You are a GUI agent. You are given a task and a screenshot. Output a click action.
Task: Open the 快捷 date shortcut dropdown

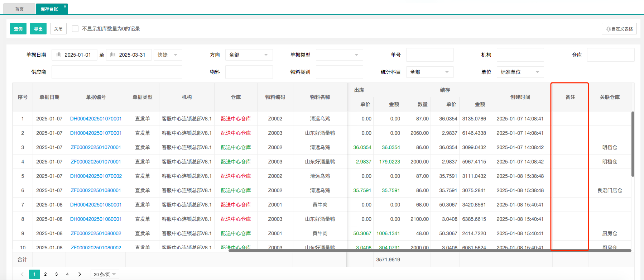pos(168,55)
